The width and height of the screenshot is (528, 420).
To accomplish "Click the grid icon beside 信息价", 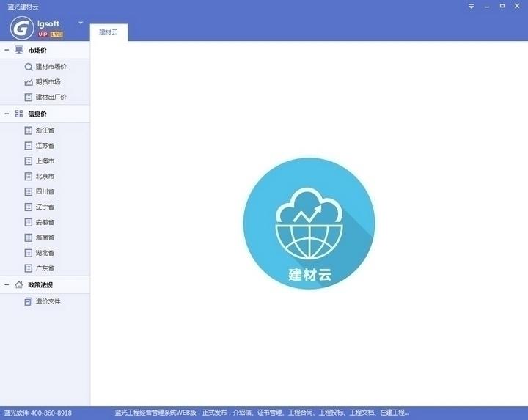I will tap(19, 114).
